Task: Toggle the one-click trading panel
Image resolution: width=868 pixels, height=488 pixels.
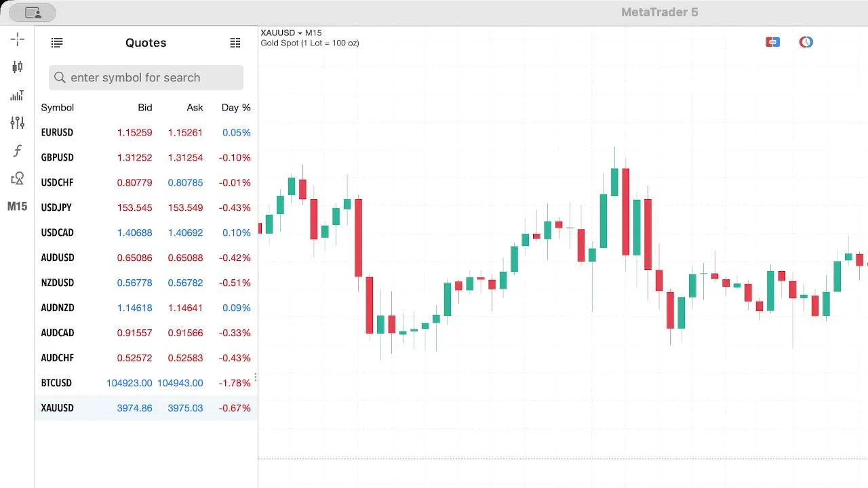Action: (x=772, y=42)
